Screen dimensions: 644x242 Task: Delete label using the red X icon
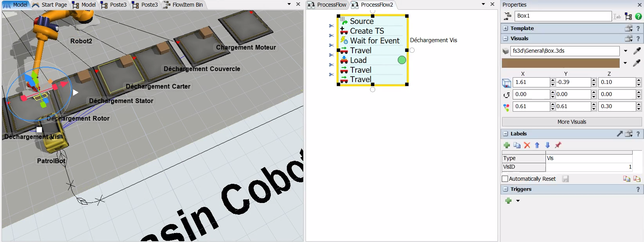point(527,145)
